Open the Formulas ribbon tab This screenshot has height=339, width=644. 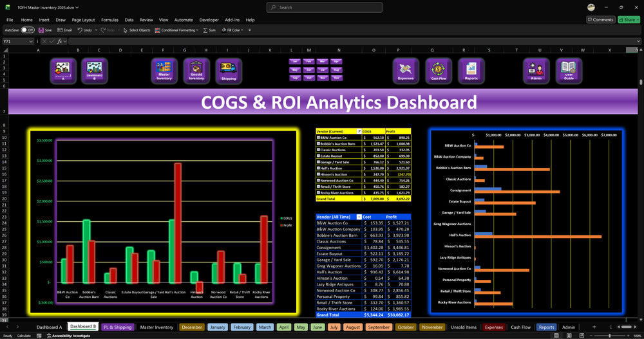pos(109,20)
